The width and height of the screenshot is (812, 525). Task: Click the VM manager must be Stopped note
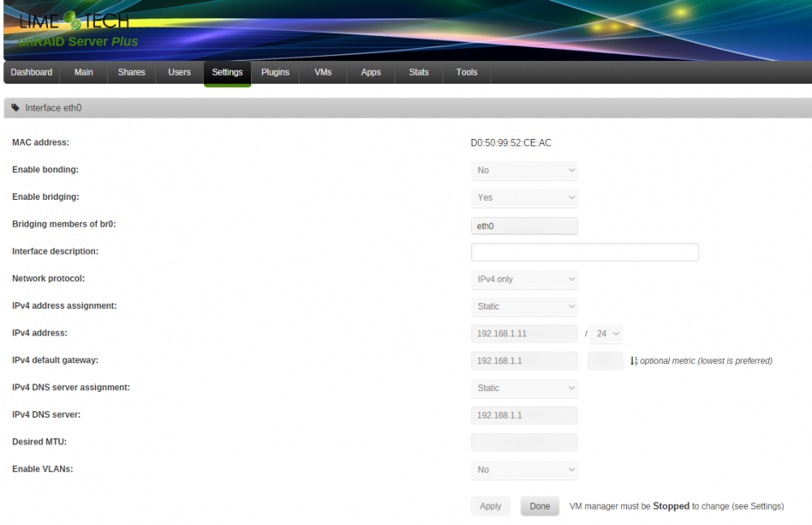[x=677, y=506]
